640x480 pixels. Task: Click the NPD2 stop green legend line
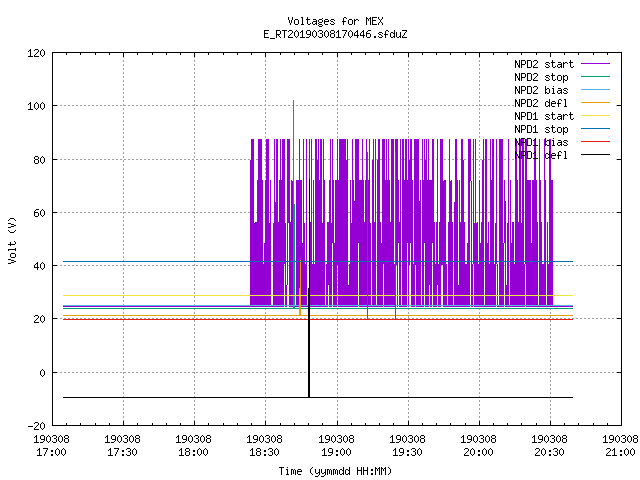(x=596, y=77)
